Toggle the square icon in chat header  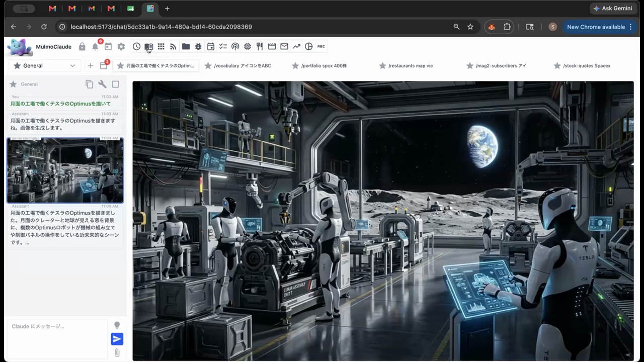click(115, 84)
